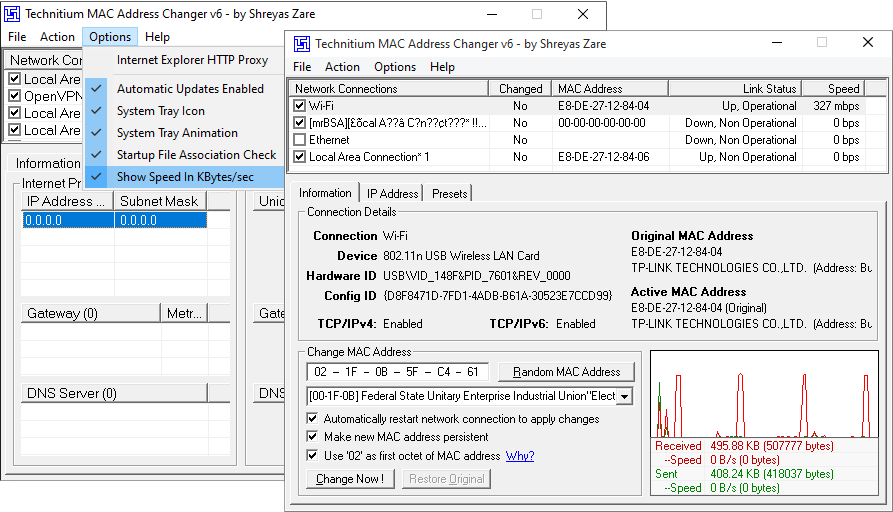893x512 pixels.
Task: Toggle Automatically restart network connection checkbox
Action: 312,419
